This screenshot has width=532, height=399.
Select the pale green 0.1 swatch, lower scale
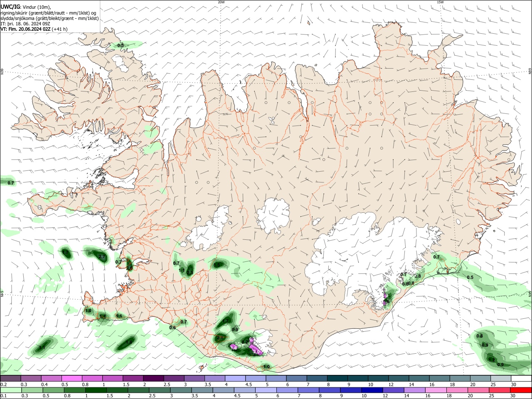[x=10, y=390]
